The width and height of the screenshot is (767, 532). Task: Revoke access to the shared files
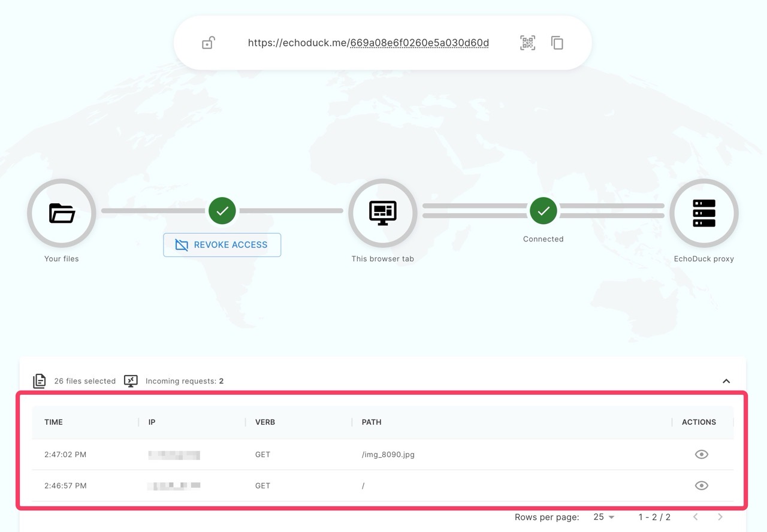click(x=222, y=244)
